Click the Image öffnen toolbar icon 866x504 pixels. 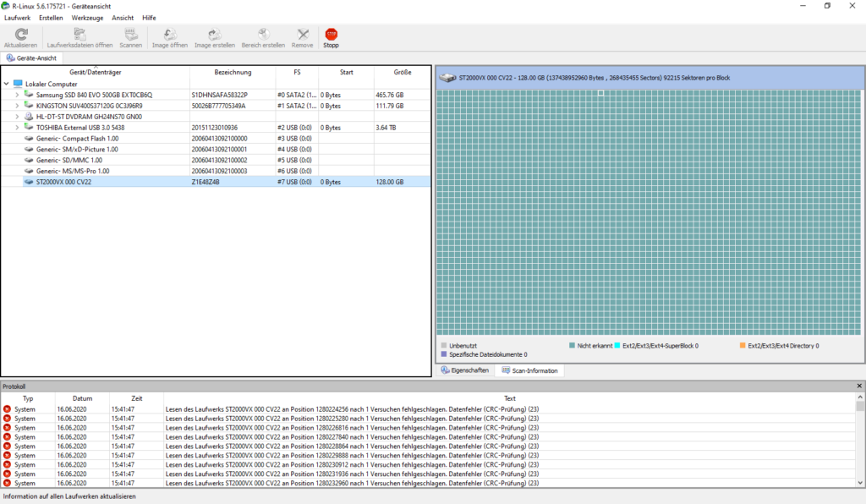pyautogui.click(x=169, y=35)
